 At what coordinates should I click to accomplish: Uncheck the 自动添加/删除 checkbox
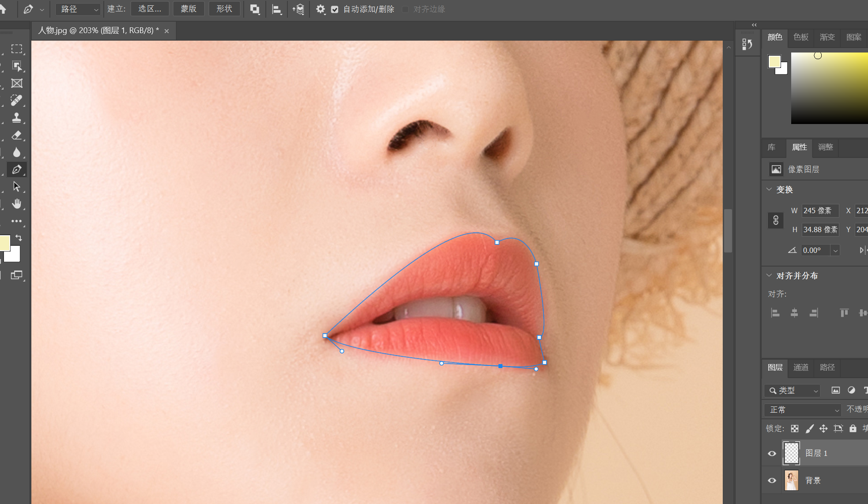(x=335, y=9)
